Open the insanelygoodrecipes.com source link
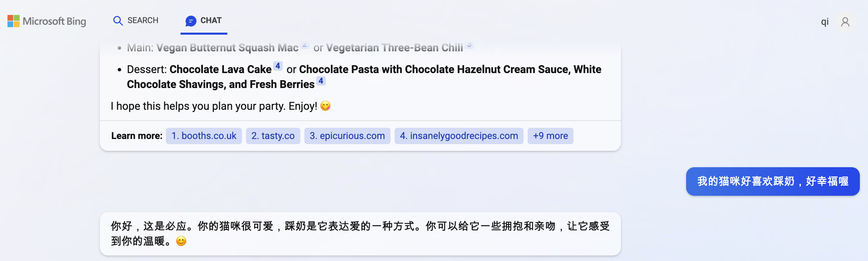The height and width of the screenshot is (261, 868). tap(459, 136)
